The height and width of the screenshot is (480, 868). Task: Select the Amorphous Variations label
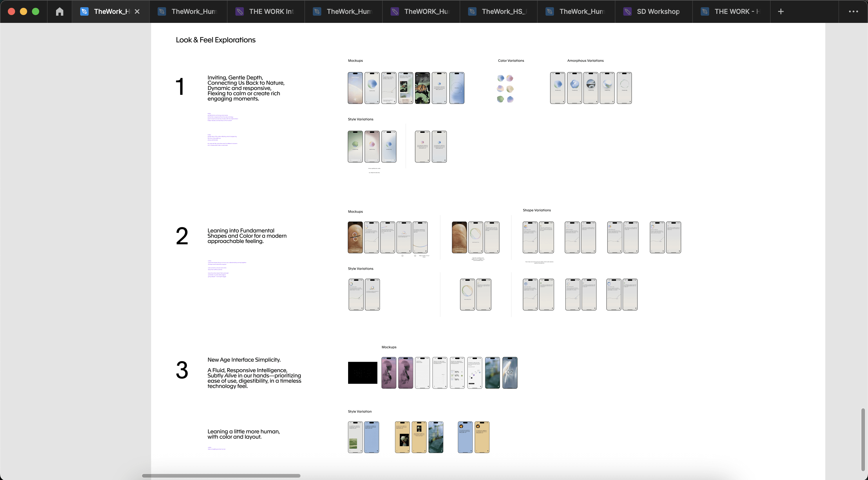tap(585, 61)
